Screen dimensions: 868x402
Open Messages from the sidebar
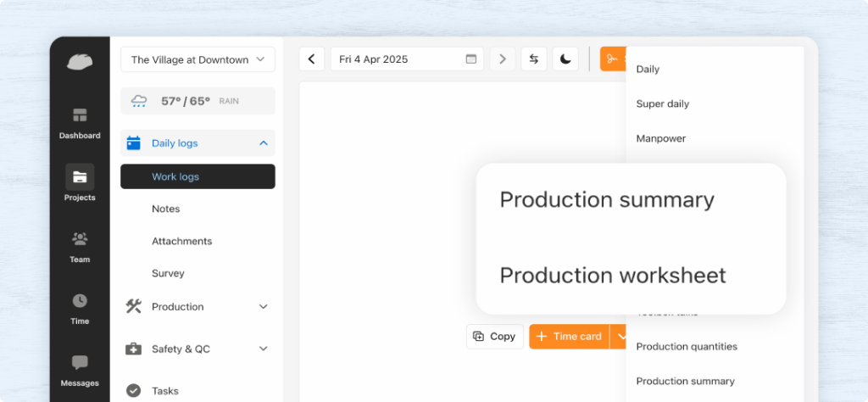pyautogui.click(x=80, y=363)
